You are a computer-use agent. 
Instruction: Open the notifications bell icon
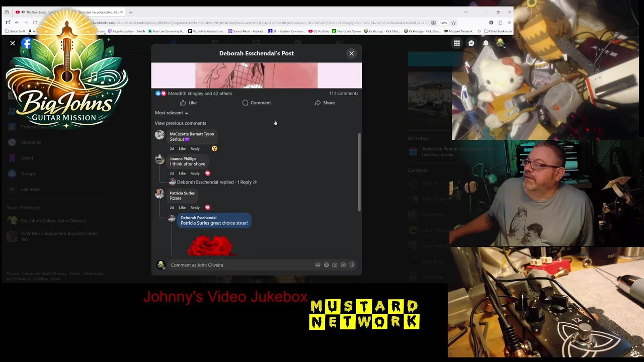coord(486,43)
